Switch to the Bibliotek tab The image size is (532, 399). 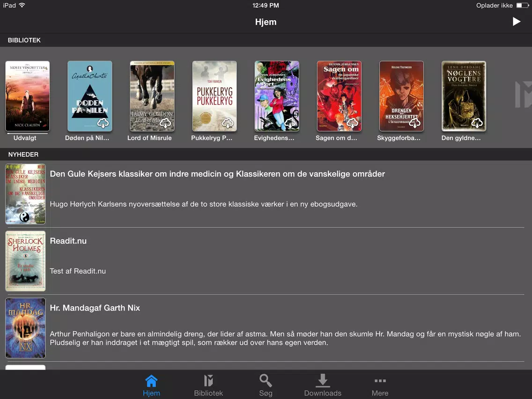[x=208, y=385]
